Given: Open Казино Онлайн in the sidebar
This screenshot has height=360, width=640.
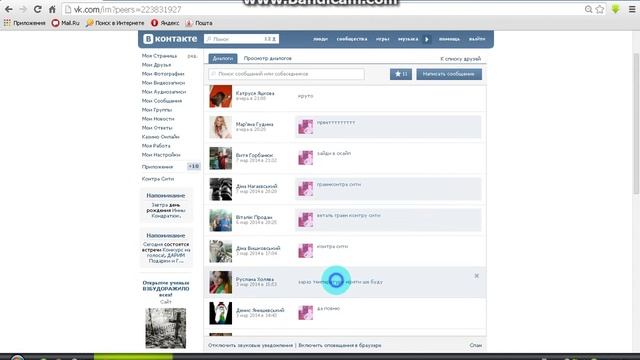Looking at the screenshot, I should tap(160, 137).
